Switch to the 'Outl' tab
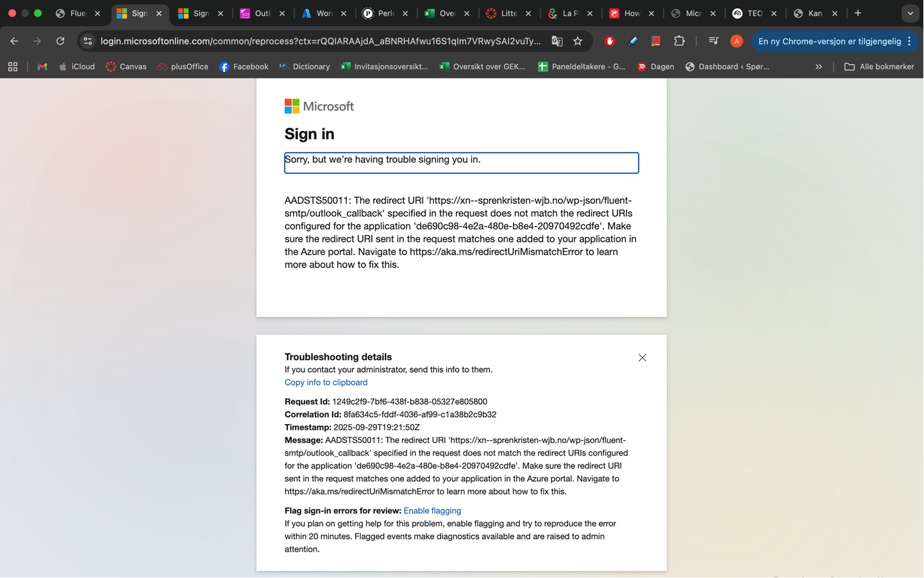This screenshot has height=578, width=924. coord(263,13)
